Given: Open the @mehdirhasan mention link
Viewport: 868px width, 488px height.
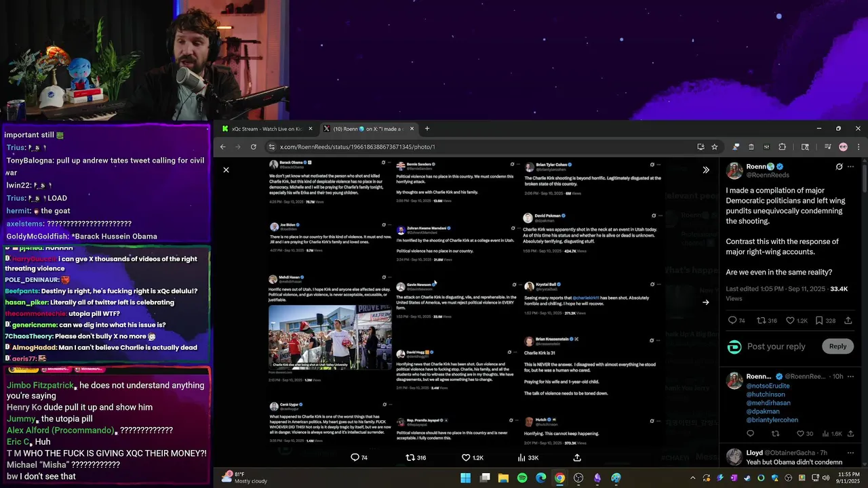Looking at the screenshot, I should (x=768, y=403).
